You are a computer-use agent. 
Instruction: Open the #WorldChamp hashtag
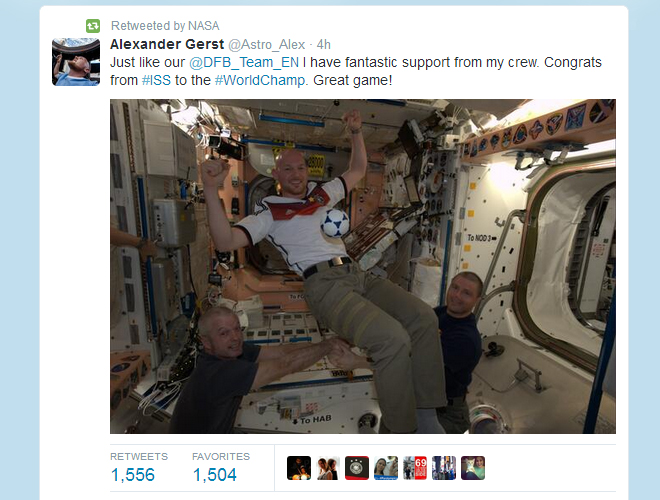[x=260, y=80]
